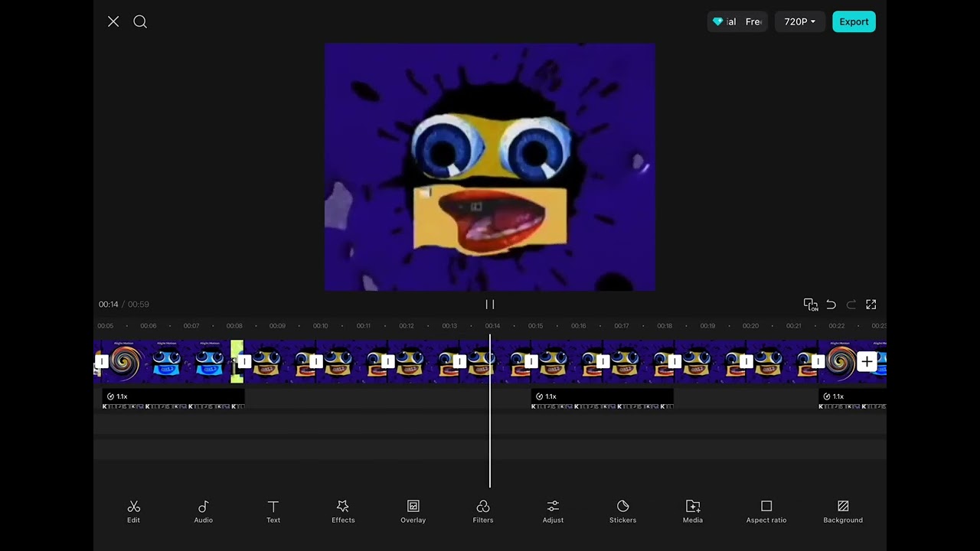980x551 pixels.
Task: Tap the diamond Pro trial badge
Action: [737, 21]
